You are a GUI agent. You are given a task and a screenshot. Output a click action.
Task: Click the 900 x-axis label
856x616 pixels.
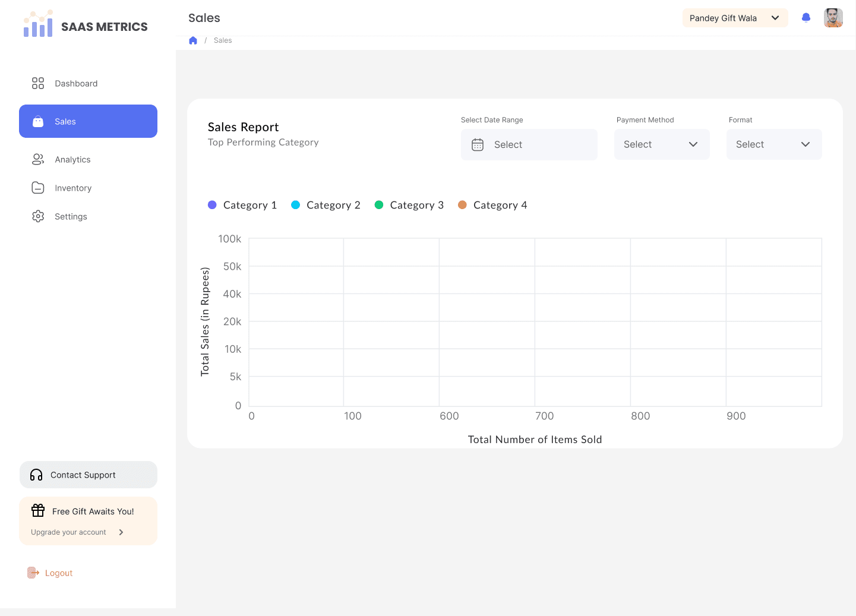[736, 416]
